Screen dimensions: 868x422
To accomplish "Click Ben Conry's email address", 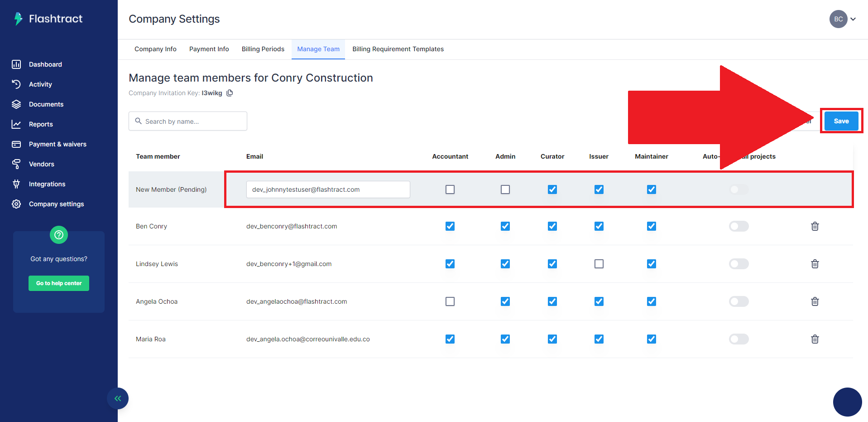I will click(x=292, y=226).
